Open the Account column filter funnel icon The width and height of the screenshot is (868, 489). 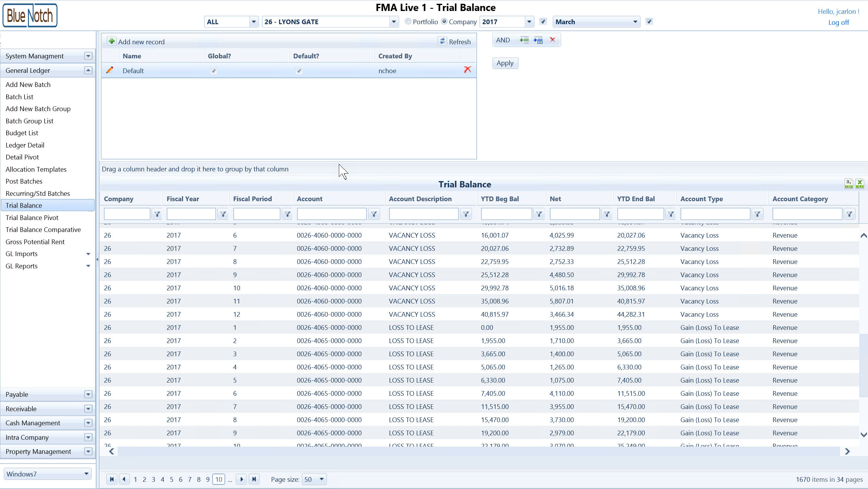point(374,214)
